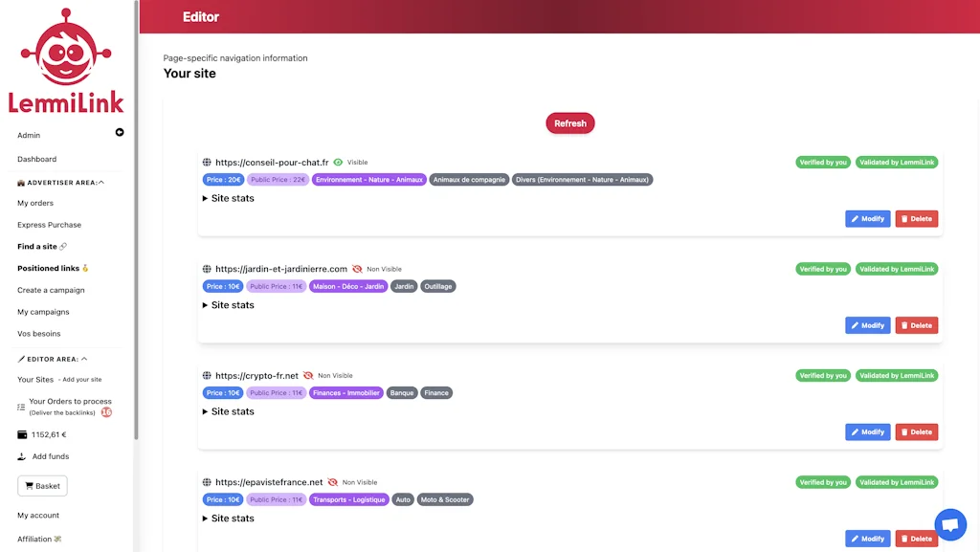This screenshot has height=552, width=980.
Task: Delete the jardin-et-jardinierre.com site
Action: point(916,325)
